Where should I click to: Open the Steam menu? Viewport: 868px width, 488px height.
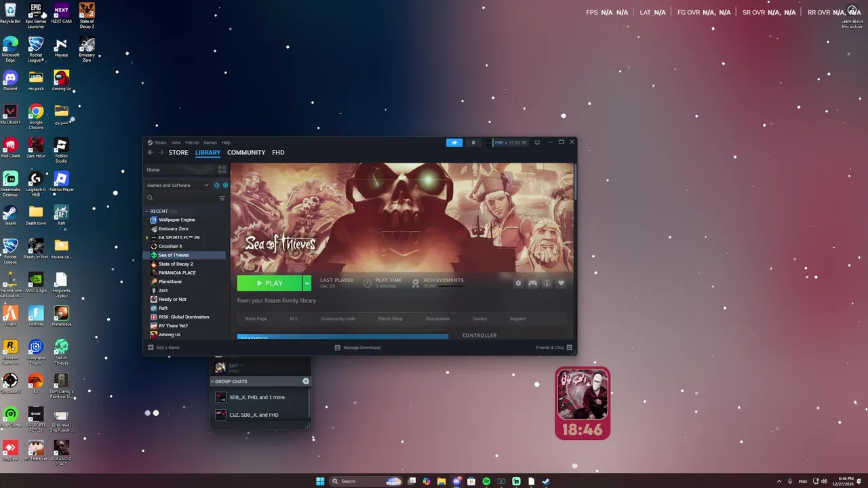[x=160, y=142]
